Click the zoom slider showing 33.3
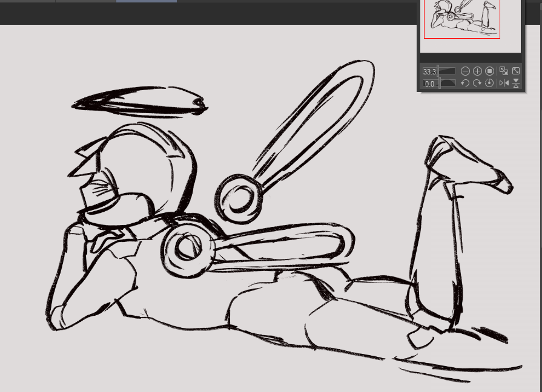The width and height of the screenshot is (542, 392). pyautogui.click(x=439, y=71)
